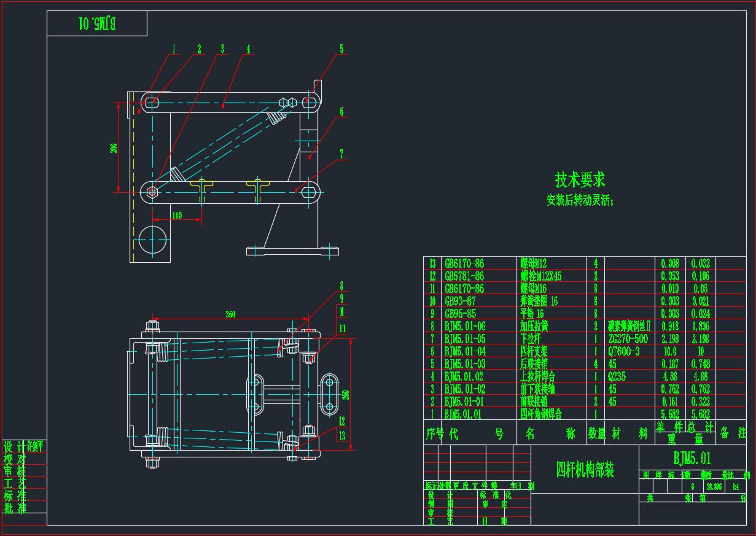Click the BJM5.01 drawing number in title block
The image size is (756, 536).
click(x=692, y=458)
